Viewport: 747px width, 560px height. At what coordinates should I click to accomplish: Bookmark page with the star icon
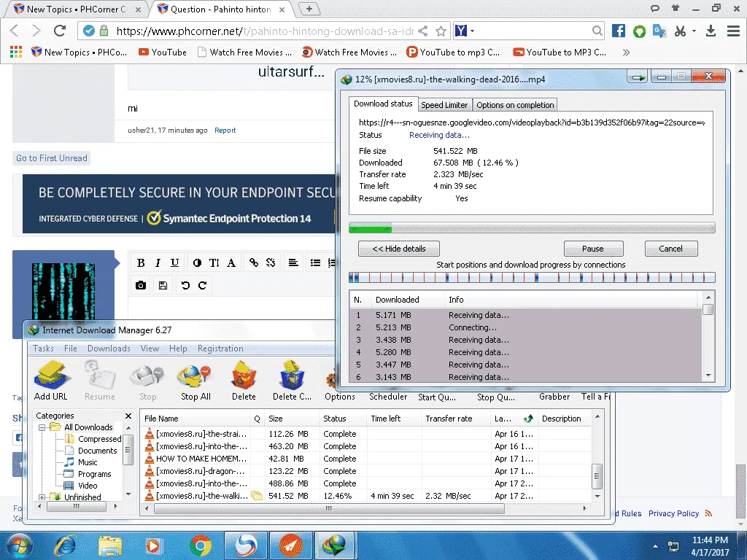(x=441, y=31)
